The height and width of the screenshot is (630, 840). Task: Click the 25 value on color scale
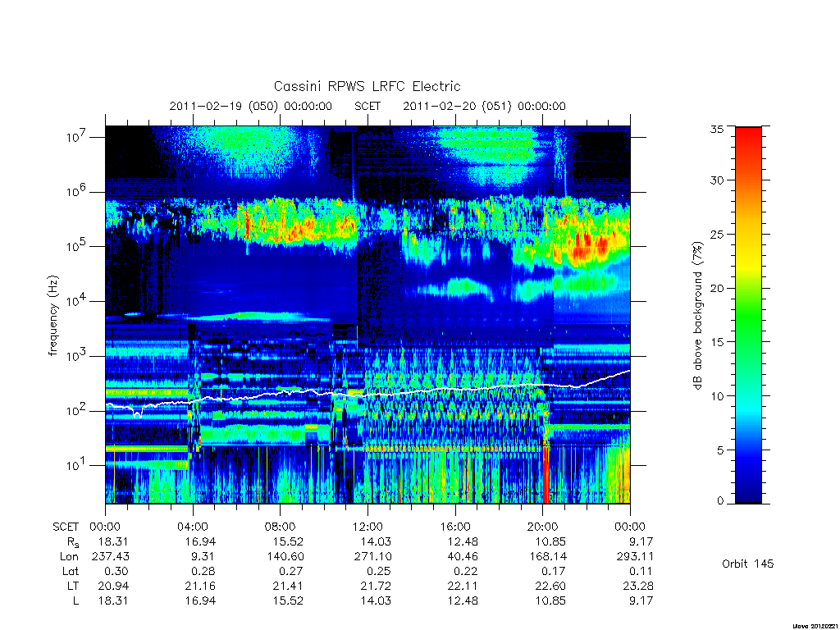pos(716,234)
